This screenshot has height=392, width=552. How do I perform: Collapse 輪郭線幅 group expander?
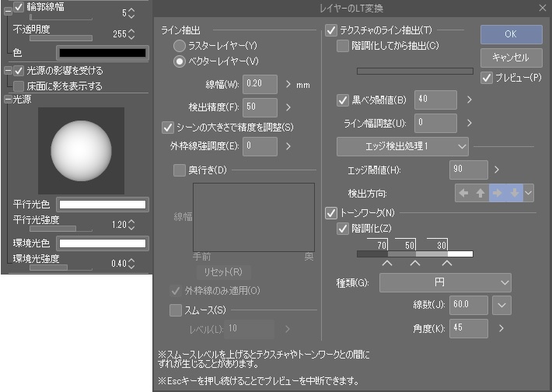8,11
